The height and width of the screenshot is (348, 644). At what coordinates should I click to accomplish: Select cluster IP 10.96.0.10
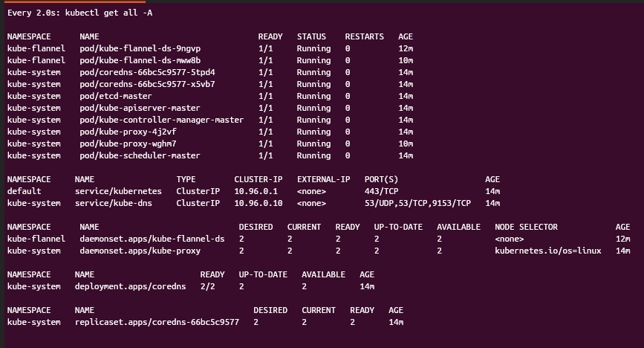(258, 203)
